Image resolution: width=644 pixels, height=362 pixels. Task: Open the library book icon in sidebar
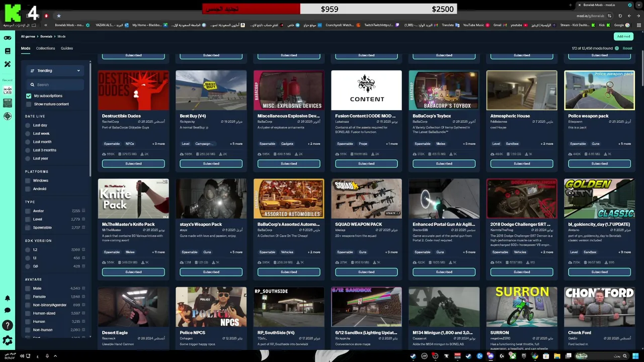click(8, 51)
